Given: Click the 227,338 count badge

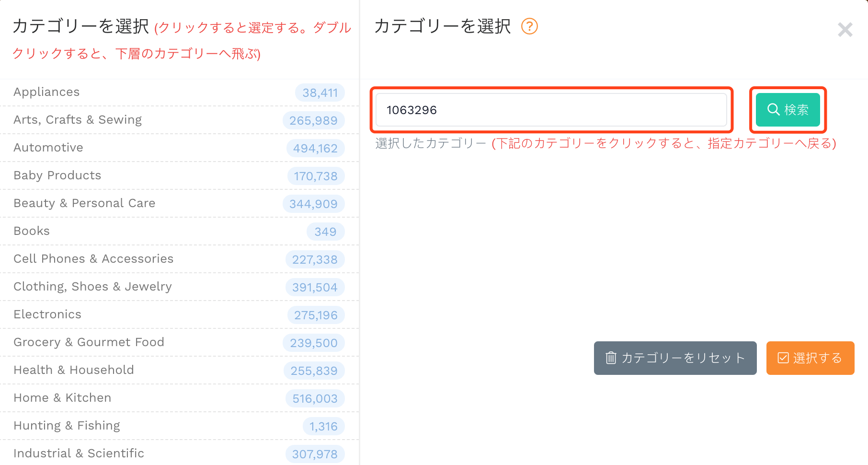Looking at the screenshot, I should [x=315, y=259].
